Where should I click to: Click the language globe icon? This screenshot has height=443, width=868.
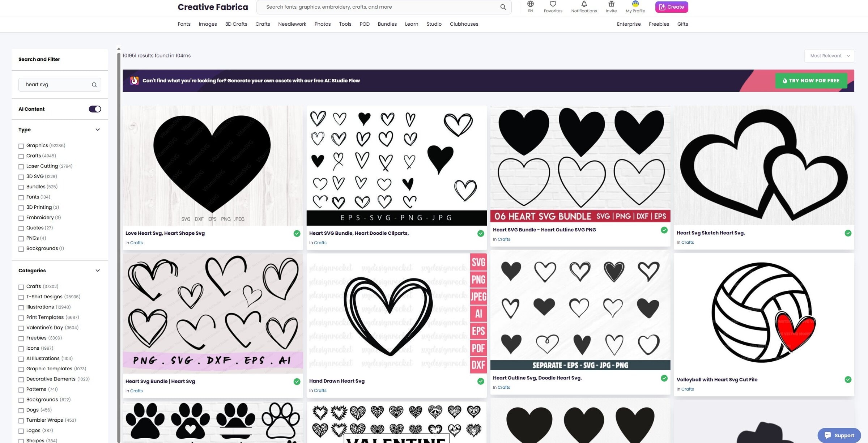click(530, 4)
